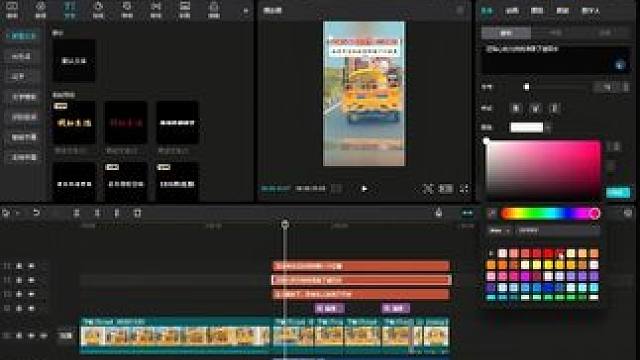
Task: Open the text color dropdown arrow beside white swatch
Action: [x=548, y=128]
